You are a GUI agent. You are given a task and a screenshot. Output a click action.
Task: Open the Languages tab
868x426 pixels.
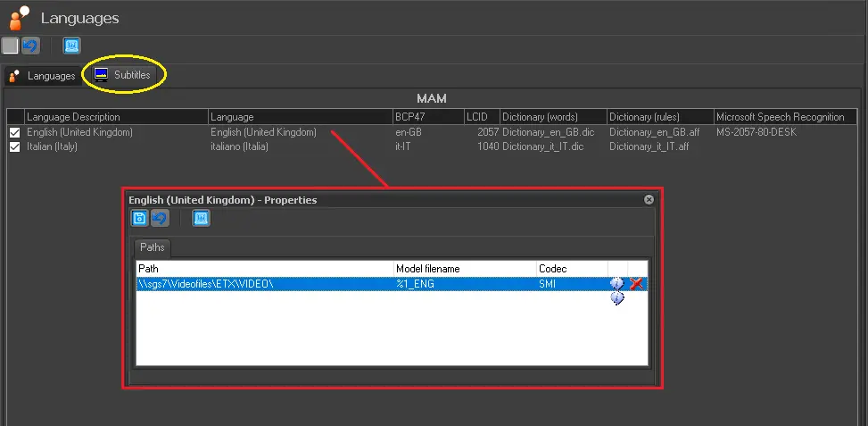(x=42, y=76)
